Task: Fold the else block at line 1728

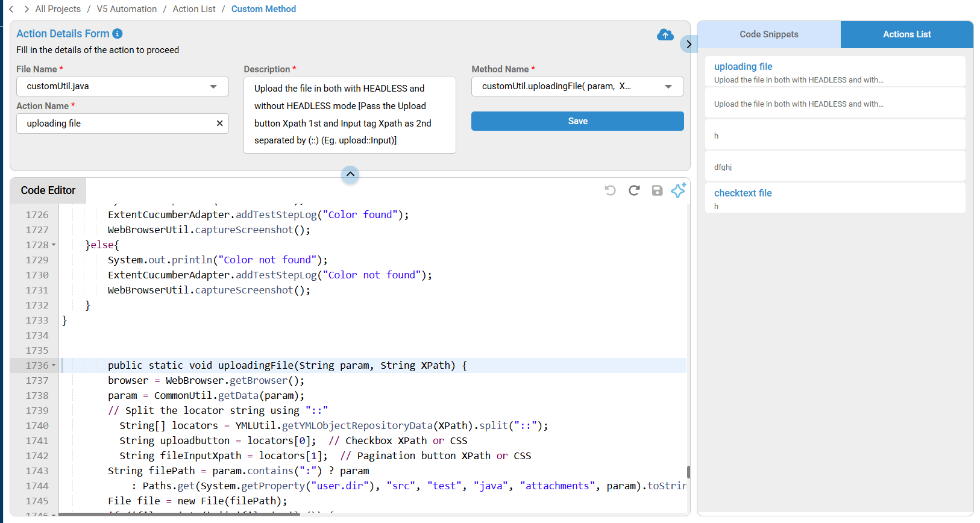Action: click(54, 245)
